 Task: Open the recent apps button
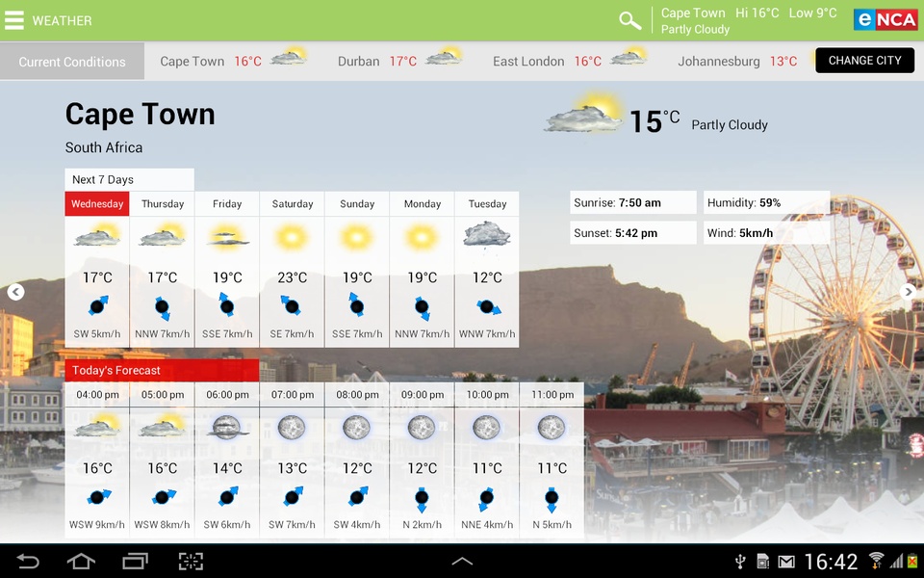pos(135,561)
